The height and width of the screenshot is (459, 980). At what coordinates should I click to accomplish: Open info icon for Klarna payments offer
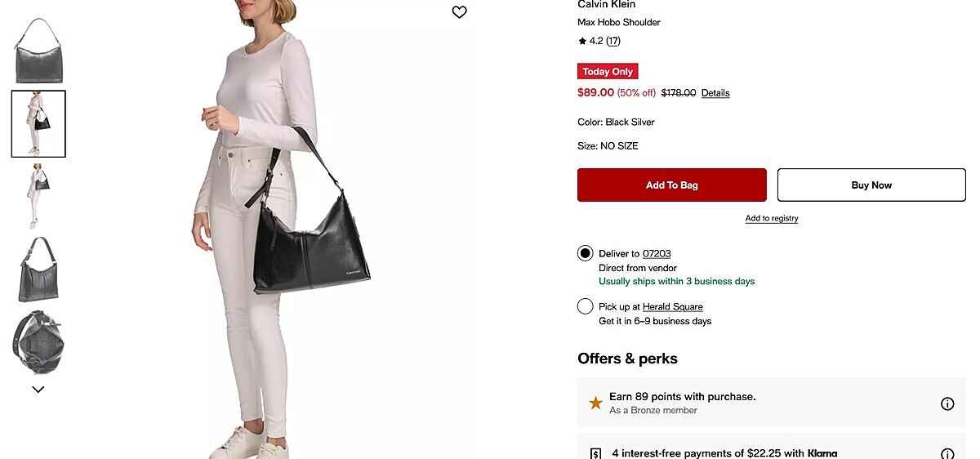pyautogui.click(x=947, y=454)
